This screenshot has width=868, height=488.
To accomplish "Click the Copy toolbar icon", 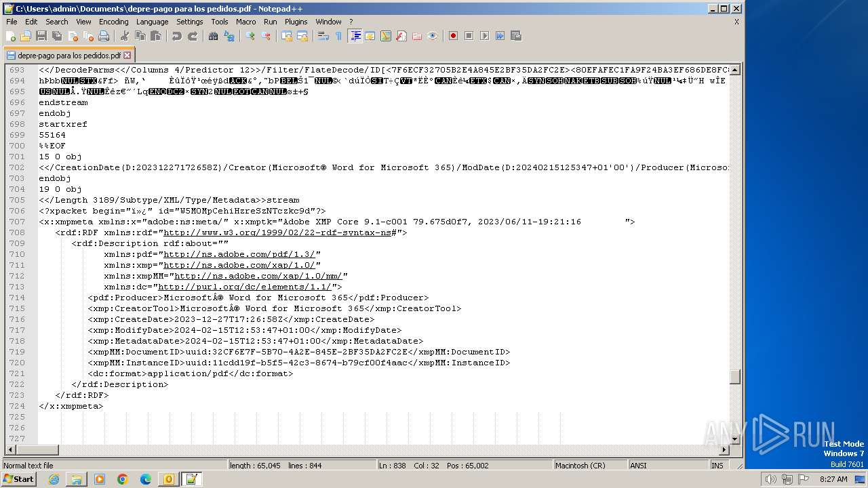I will [x=140, y=36].
